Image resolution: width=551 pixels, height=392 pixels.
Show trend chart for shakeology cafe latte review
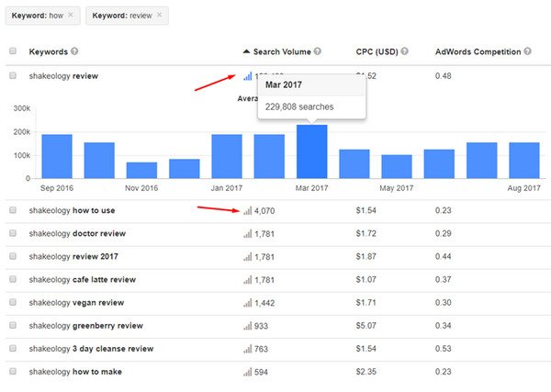[248, 280]
